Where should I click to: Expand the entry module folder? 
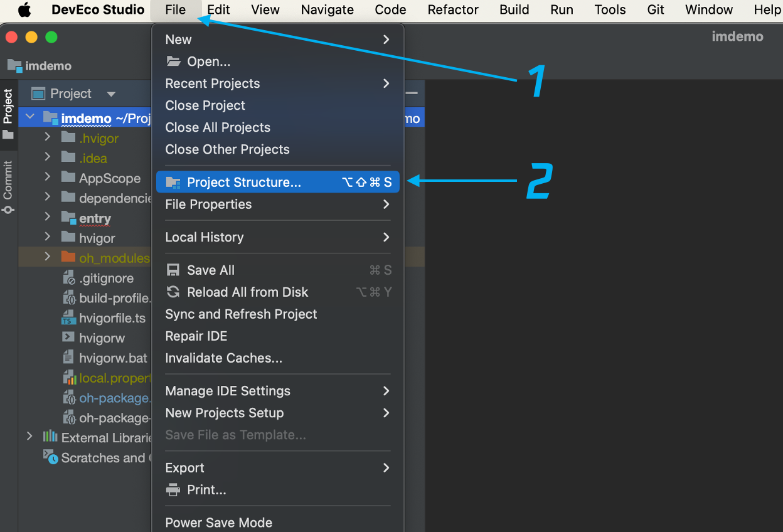click(48, 217)
